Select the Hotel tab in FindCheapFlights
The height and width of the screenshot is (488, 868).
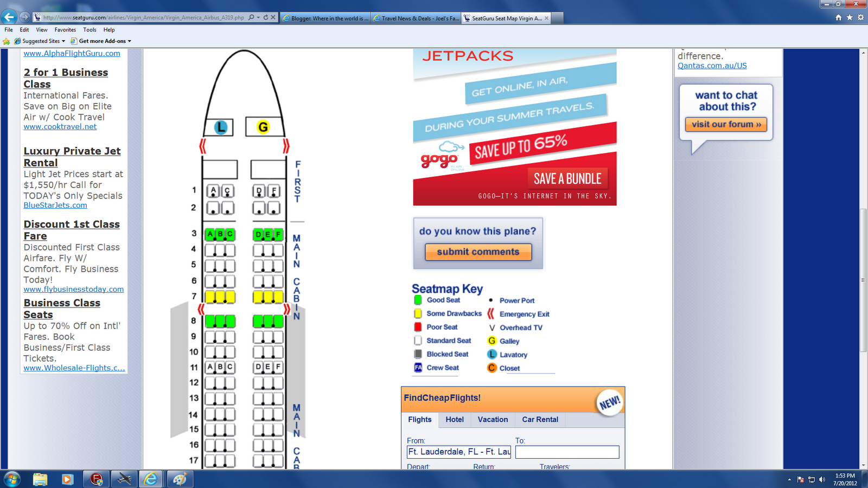455,420
